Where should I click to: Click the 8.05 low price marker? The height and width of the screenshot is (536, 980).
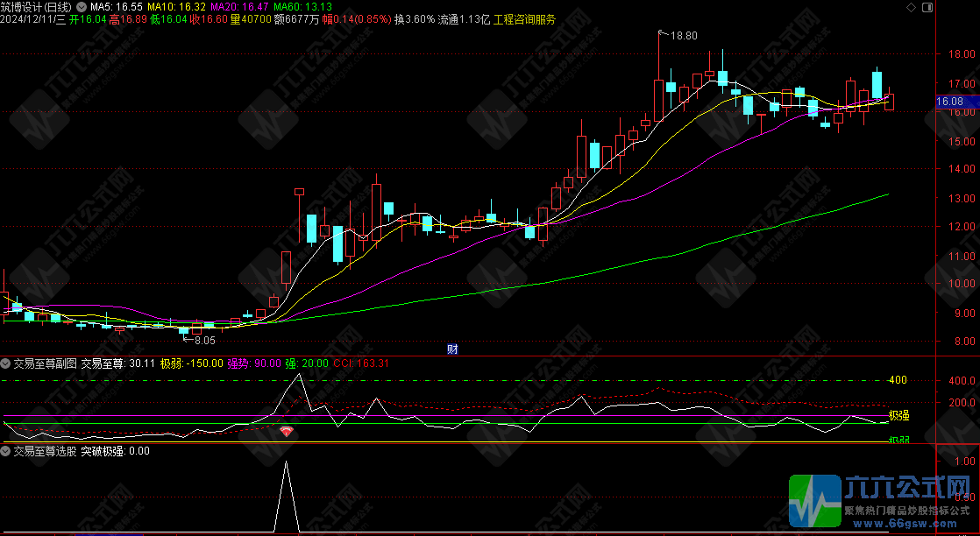pos(203,340)
